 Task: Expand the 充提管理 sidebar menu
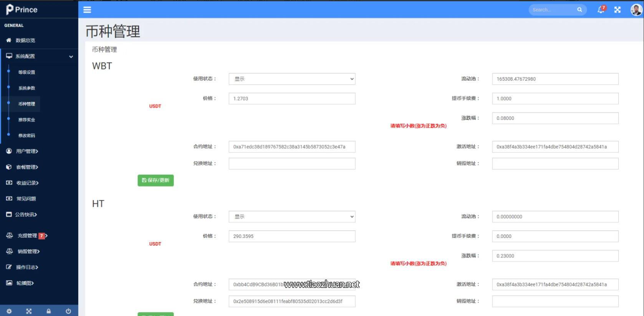click(x=27, y=236)
